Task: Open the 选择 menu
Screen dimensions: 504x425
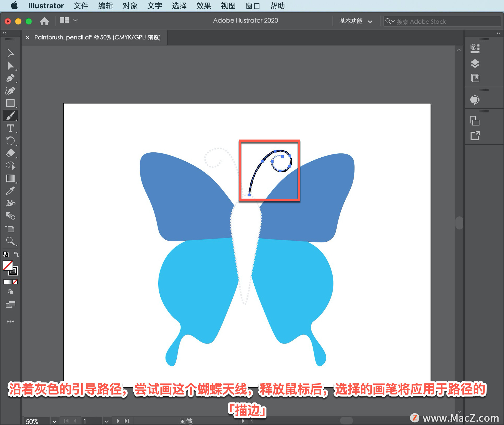Action: (179, 6)
